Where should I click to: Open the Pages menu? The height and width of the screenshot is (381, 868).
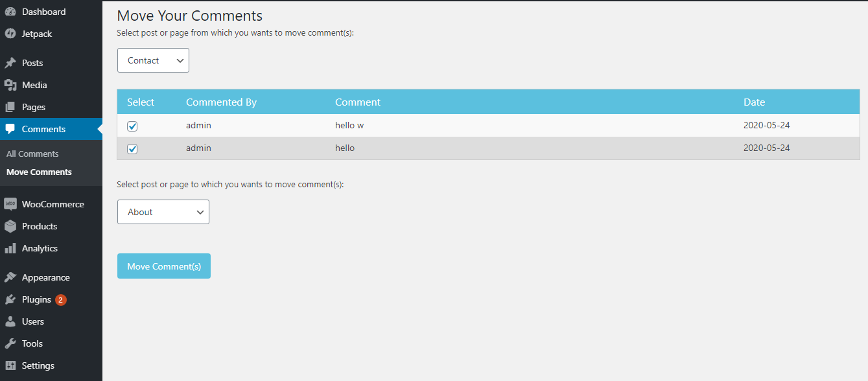[51, 107]
